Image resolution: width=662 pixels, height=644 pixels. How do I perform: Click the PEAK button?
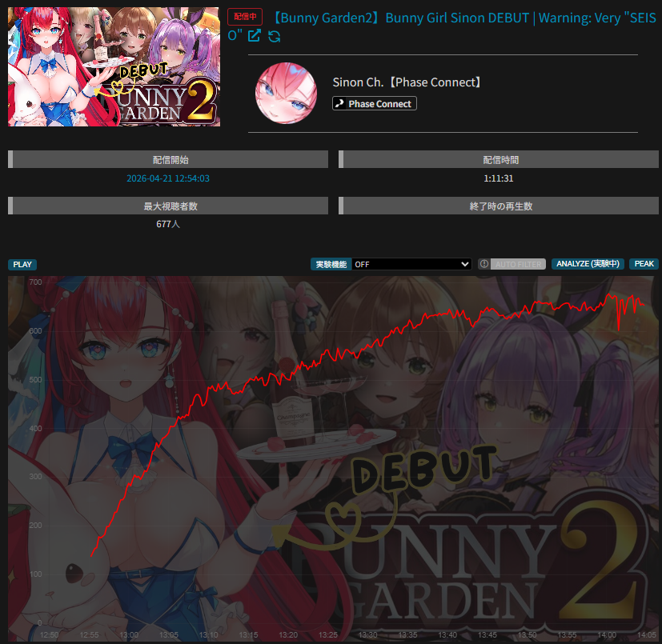click(x=644, y=264)
